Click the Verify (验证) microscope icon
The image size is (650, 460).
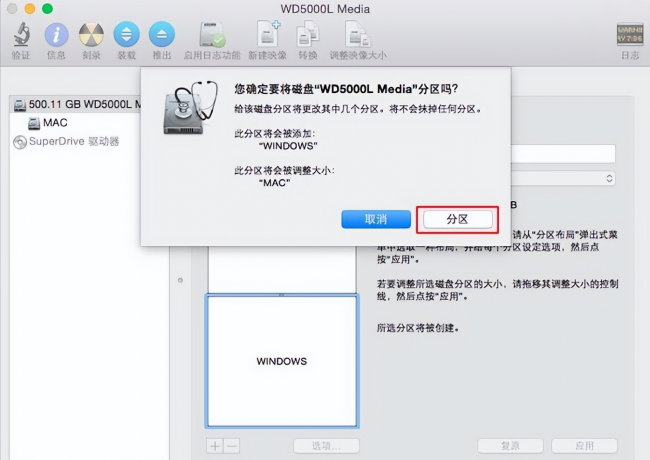[21, 34]
